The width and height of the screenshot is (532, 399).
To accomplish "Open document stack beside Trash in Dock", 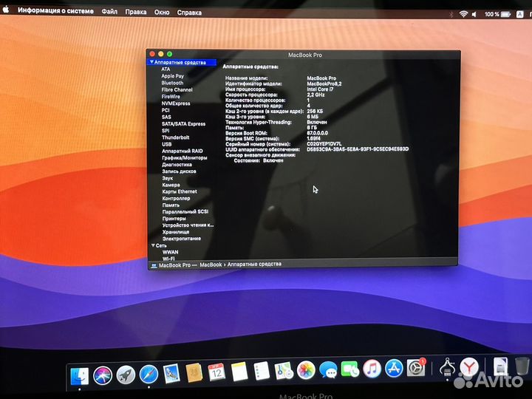I will click(500, 366).
